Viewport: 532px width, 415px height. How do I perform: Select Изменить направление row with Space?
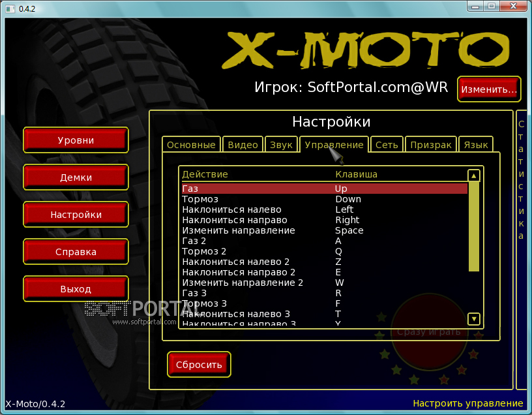point(325,230)
